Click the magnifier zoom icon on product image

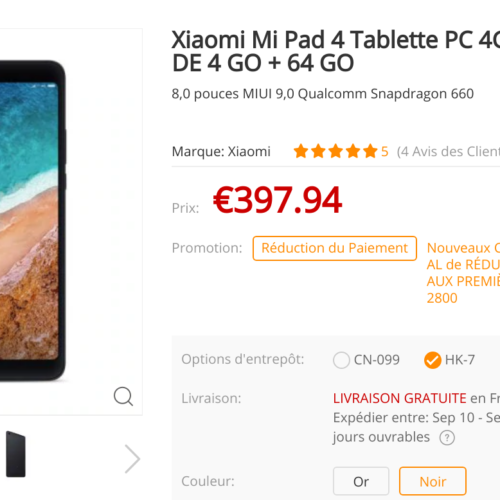(x=123, y=396)
